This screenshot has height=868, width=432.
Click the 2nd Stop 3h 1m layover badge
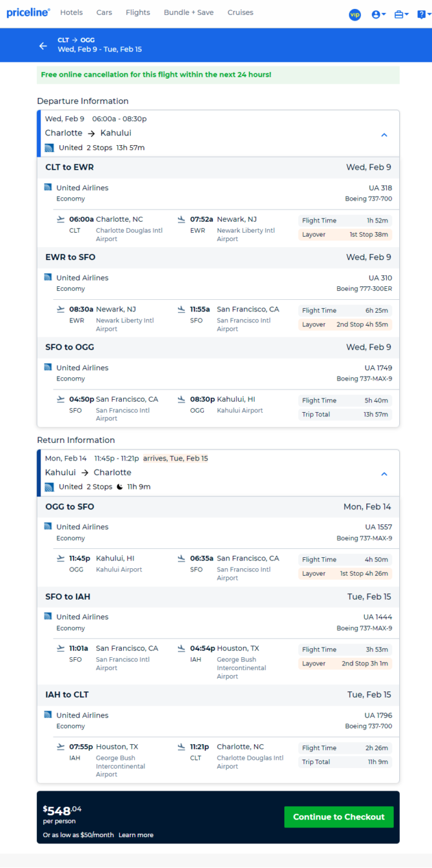pos(345,664)
